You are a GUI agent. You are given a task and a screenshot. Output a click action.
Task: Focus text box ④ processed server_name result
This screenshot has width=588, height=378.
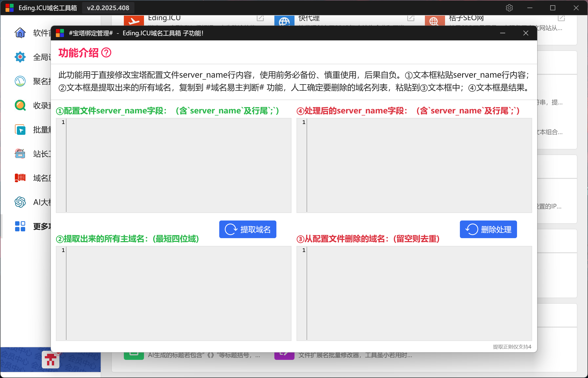coord(414,165)
